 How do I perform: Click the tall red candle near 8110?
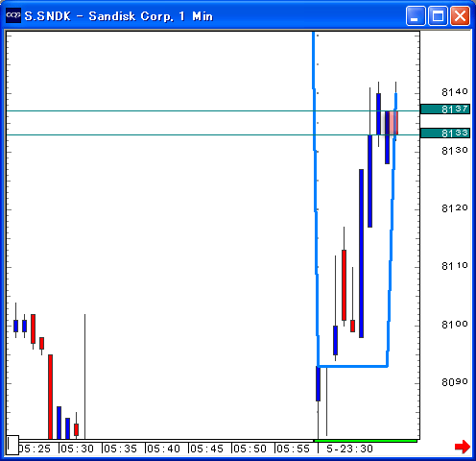click(x=344, y=285)
